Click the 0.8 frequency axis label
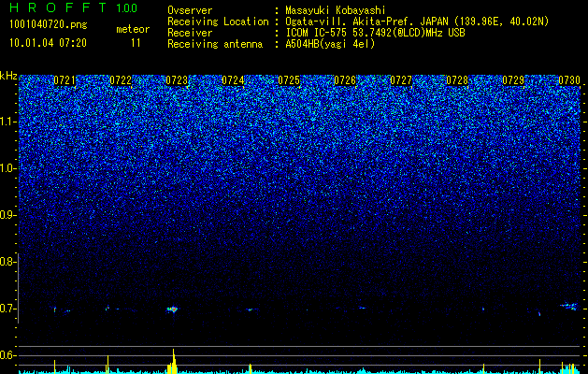Screen dimensions: 588x374 pyautogui.click(x=7, y=262)
